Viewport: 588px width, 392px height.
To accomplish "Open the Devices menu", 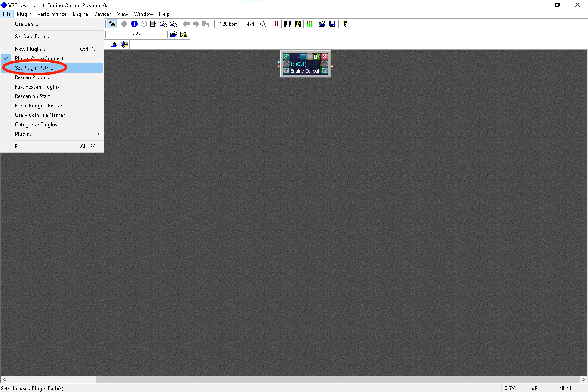I will pos(103,14).
